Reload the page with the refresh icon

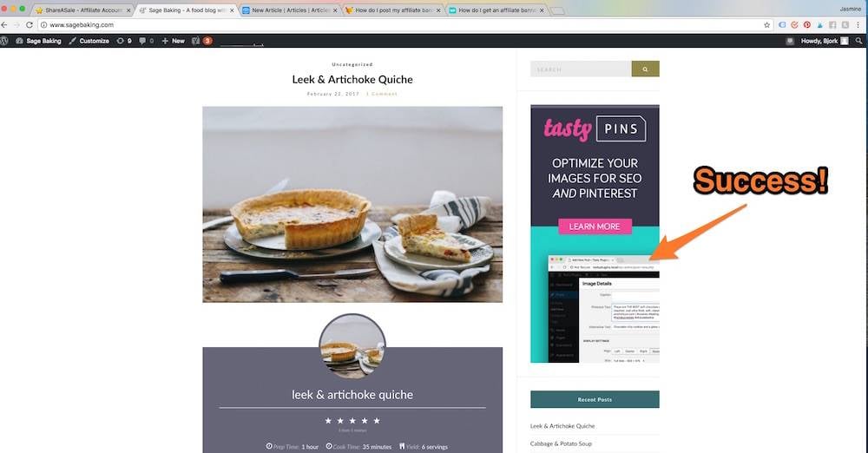[x=30, y=25]
